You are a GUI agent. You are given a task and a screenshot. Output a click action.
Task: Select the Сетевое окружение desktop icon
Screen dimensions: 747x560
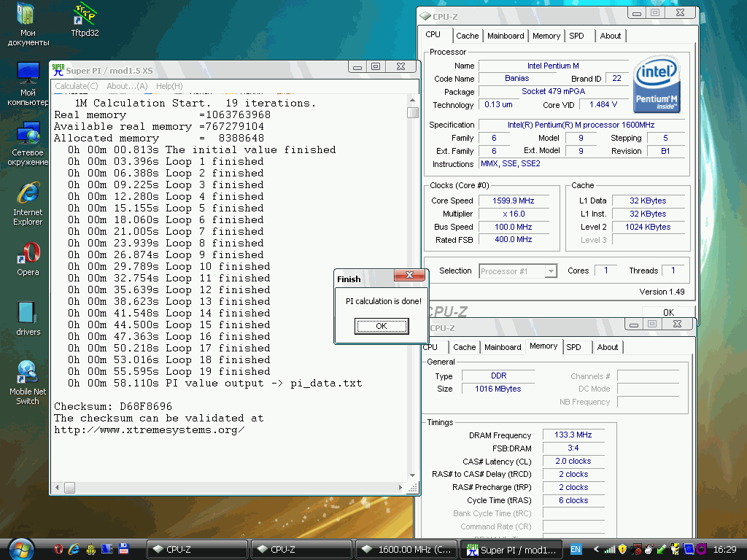(x=28, y=144)
